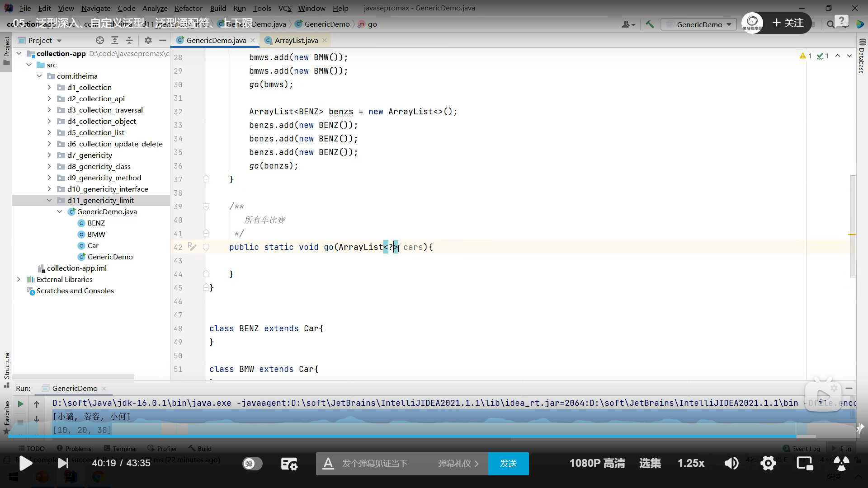Toggle picture-in-picture mode icon
The height and width of the screenshot is (488, 868).
[805, 463]
